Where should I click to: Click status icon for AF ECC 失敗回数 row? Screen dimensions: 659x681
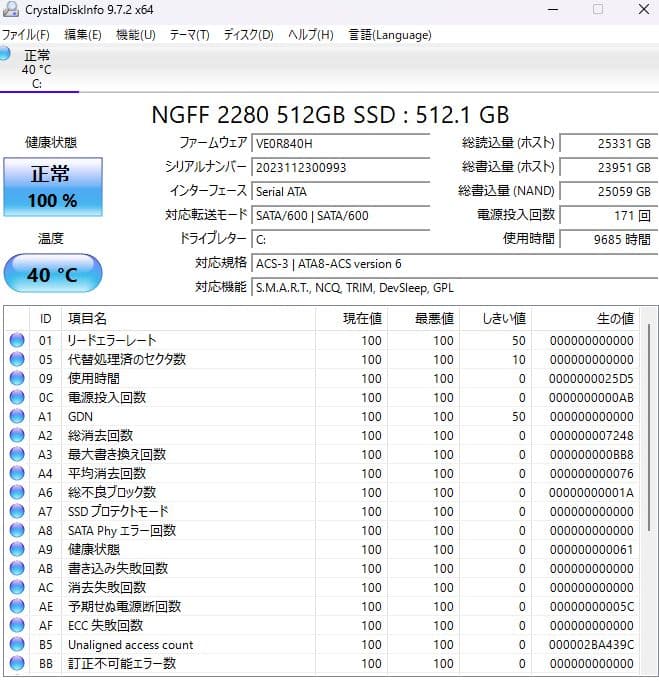[17, 625]
